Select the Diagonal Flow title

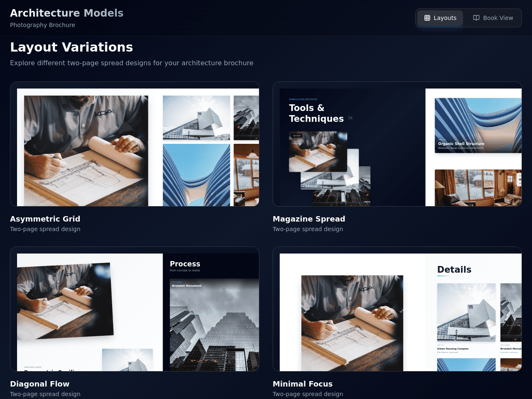(x=40, y=384)
